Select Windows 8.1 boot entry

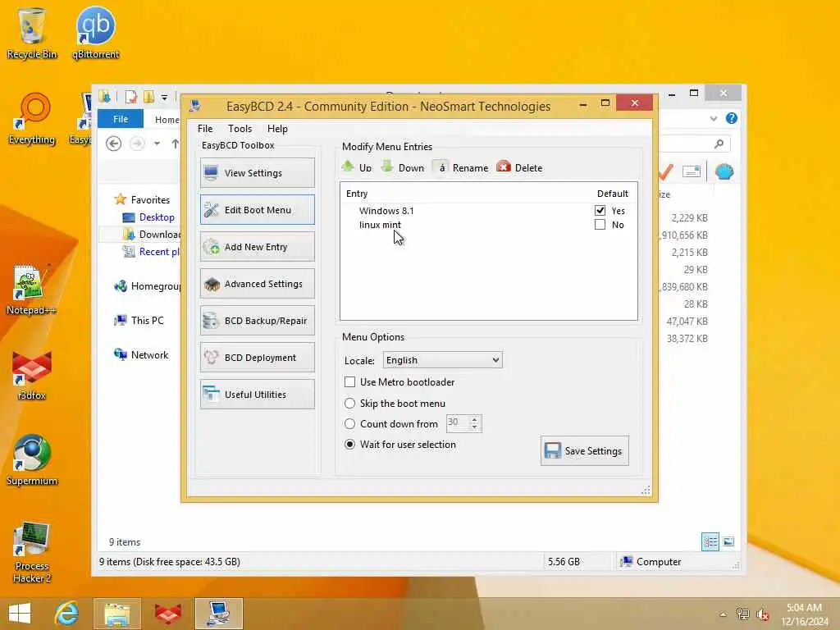[x=386, y=211]
